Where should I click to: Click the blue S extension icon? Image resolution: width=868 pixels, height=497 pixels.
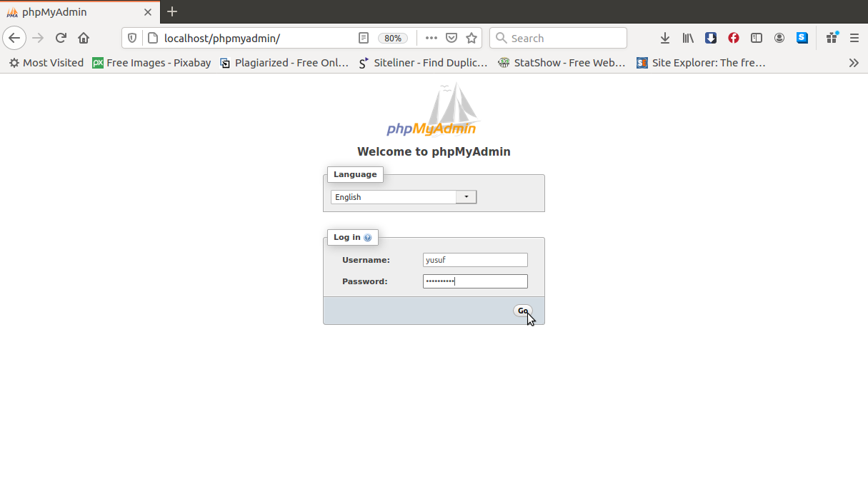[x=802, y=38]
